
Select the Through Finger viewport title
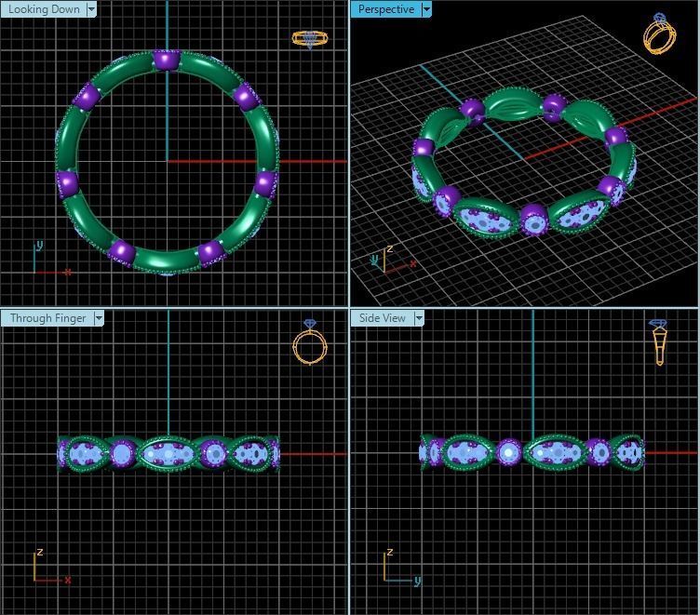(x=47, y=318)
